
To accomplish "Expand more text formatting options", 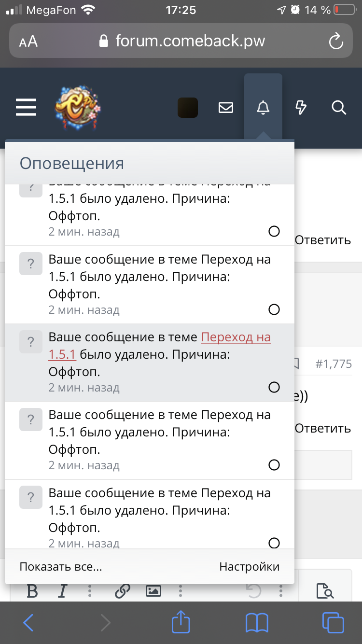I will (x=90, y=590).
